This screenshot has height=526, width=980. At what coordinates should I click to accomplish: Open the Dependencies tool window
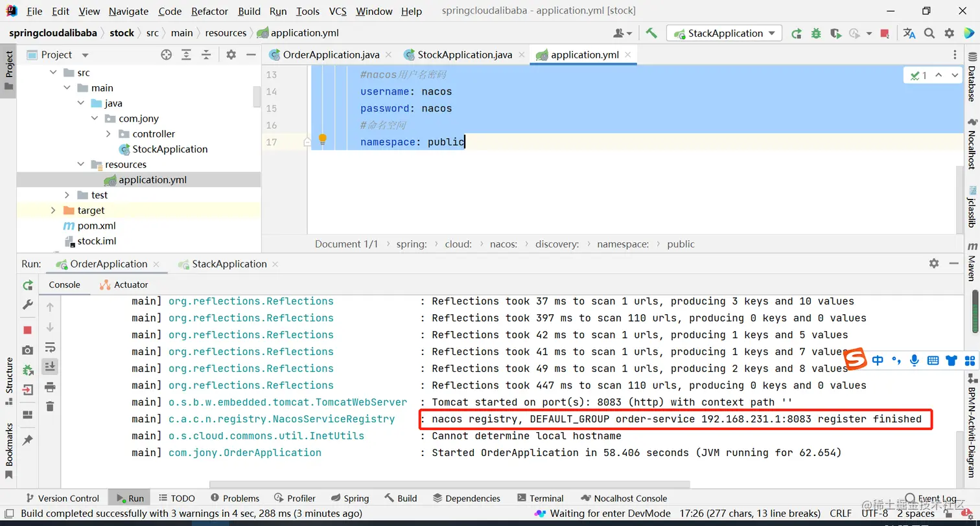click(467, 498)
